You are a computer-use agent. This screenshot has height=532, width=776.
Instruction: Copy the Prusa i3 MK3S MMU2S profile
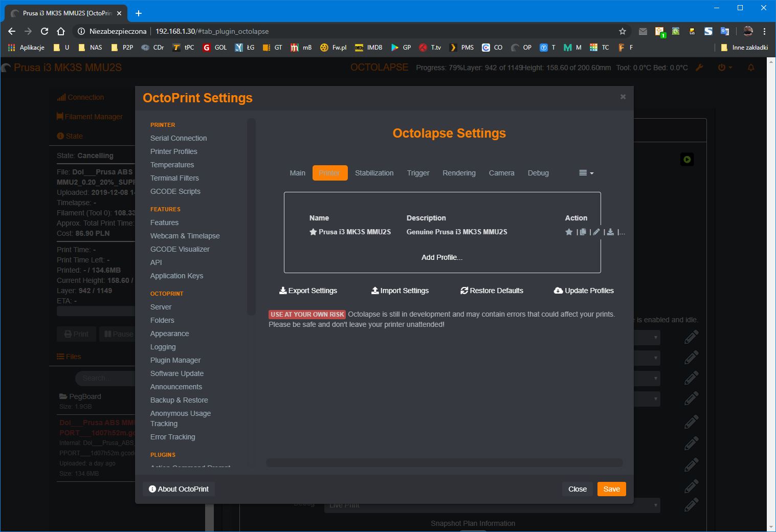tap(583, 232)
